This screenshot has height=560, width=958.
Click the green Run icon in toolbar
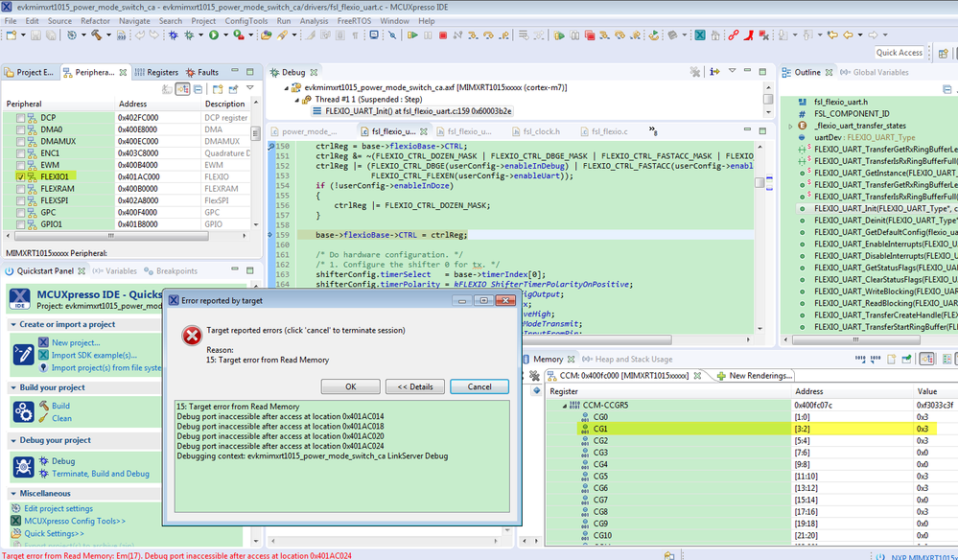214,35
